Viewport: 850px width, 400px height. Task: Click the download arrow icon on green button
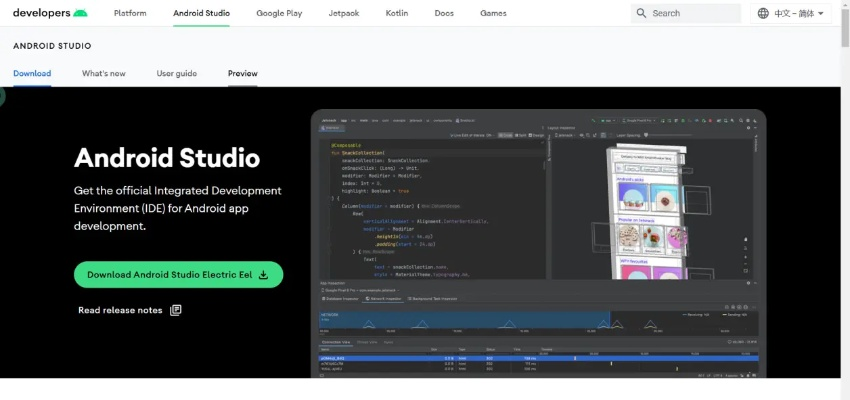click(264, 275)
